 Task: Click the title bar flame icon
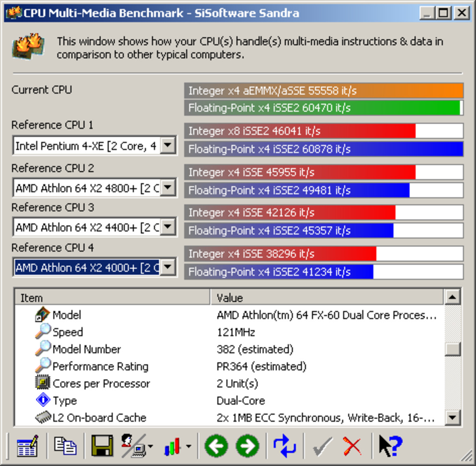point(14,13)
